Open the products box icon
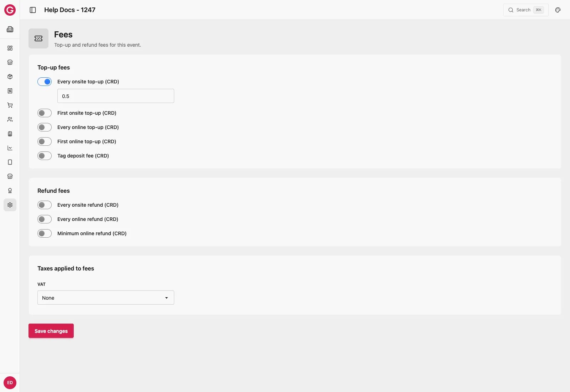Screen dimensions: 570x392 coord(10,77)
